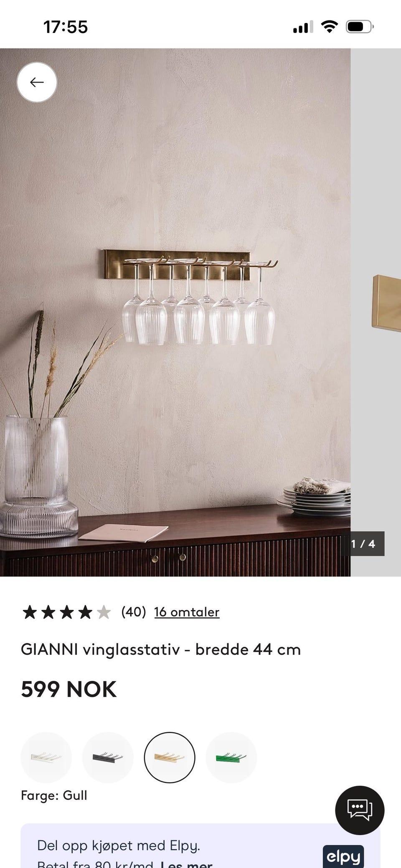Tap the Del opp kjøpet med Elpy banner

200,846
